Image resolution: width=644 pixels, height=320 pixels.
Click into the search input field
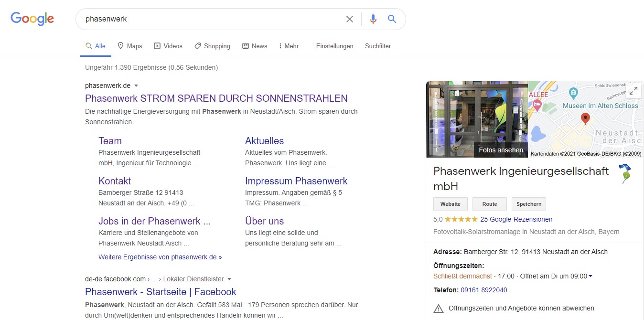click(x=210, y=19)
